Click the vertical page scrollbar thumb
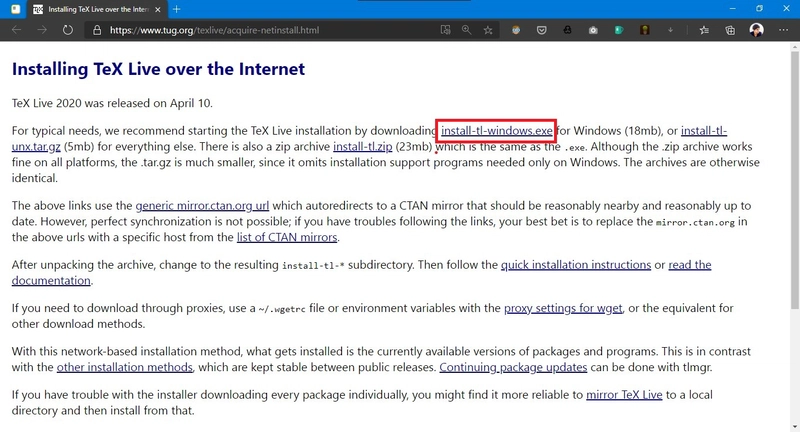 point(795,179)
